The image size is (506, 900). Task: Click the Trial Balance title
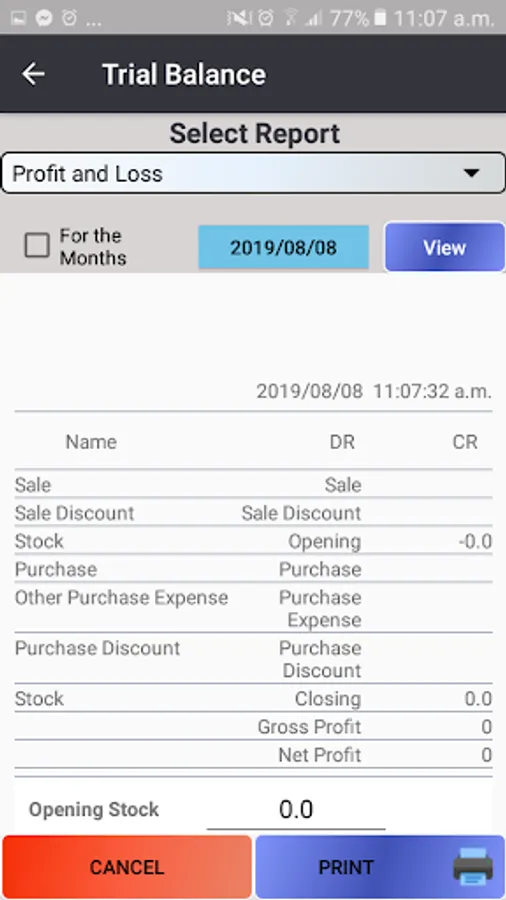coord(184,75)
